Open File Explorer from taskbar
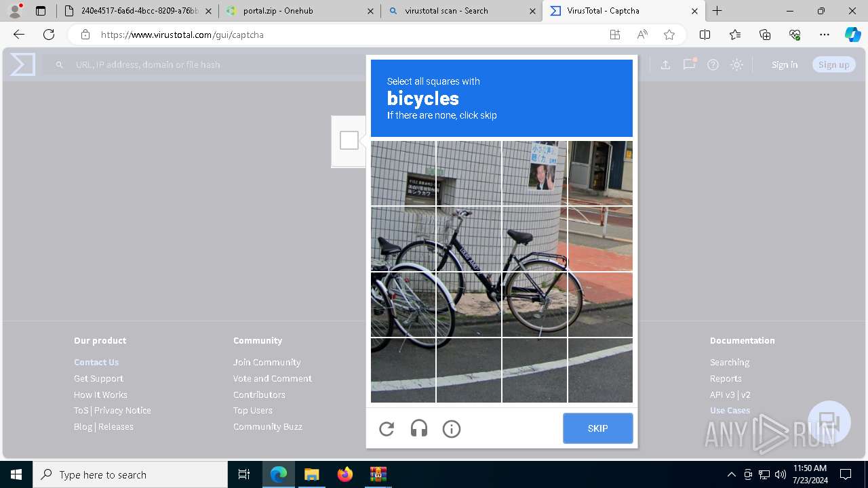The width and height of the screenshot is (868, 488). point(311,474)
